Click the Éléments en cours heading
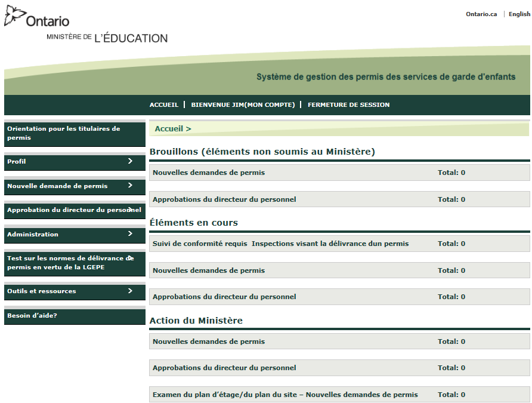This screenshot has height=403, width=532. pyautogui.click(x=194, y=223)
